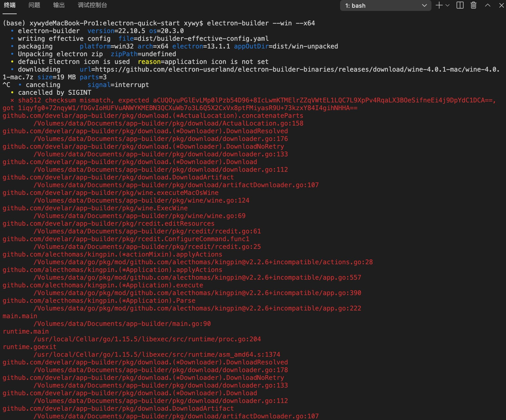Click the ActualLocation.go:158 file path
506x420 pixels.
click(x=168, y=123)
